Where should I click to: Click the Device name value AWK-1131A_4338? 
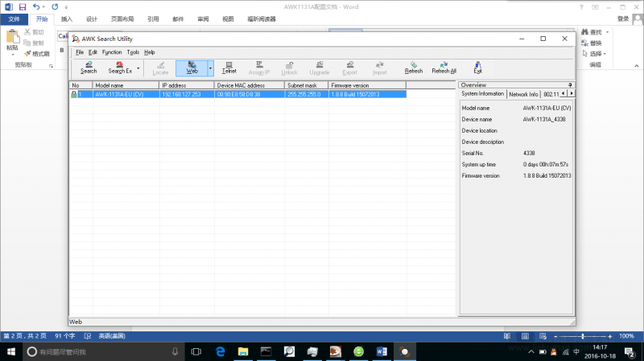tap(544, 119)
